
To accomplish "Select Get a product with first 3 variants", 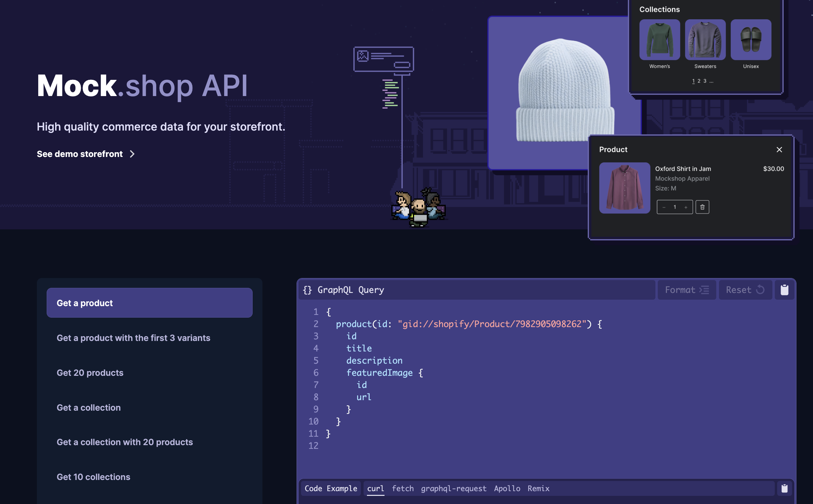I will (149, 338).
